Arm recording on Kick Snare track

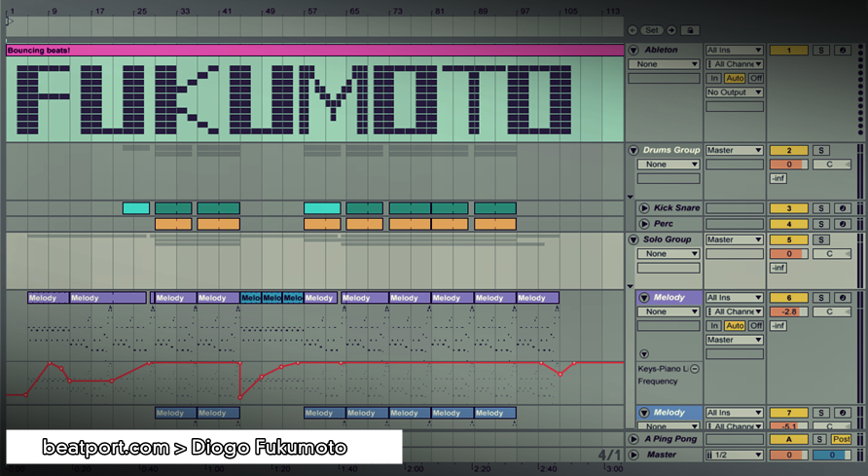pyautogui.click(x=843, y=208)
